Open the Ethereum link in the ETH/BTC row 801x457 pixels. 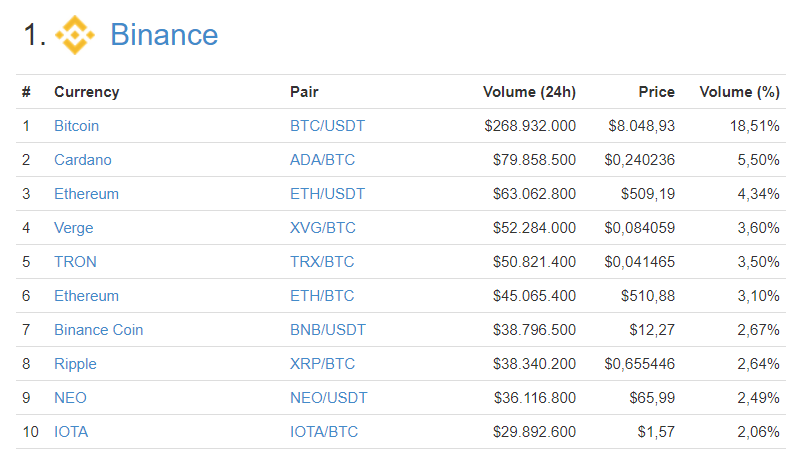tap(86, 296)
